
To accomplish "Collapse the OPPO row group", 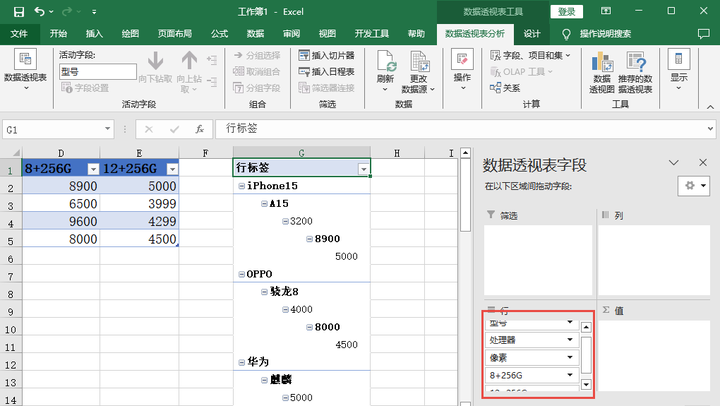I will 242,274.
